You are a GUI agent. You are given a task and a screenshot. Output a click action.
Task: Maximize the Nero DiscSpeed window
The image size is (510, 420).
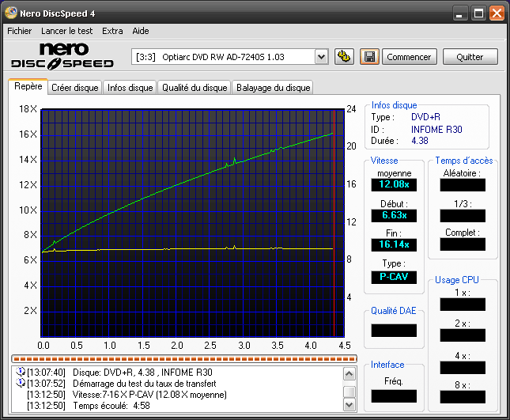[478, 13]
